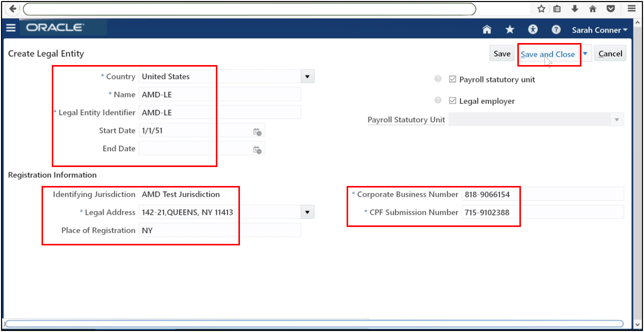Open the Sarah Conner user menu
The image size is (644, 332).
point(599,30)
